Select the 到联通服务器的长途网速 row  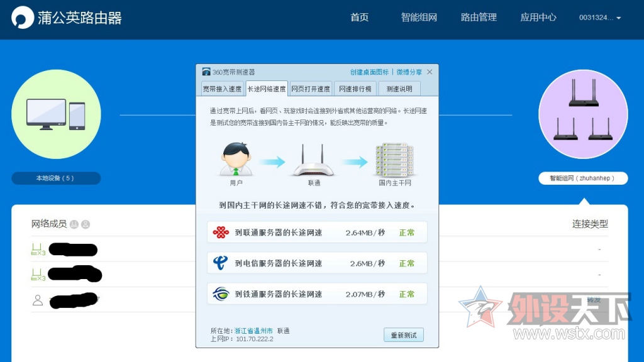pyautogui.click(x=317, y=233)
